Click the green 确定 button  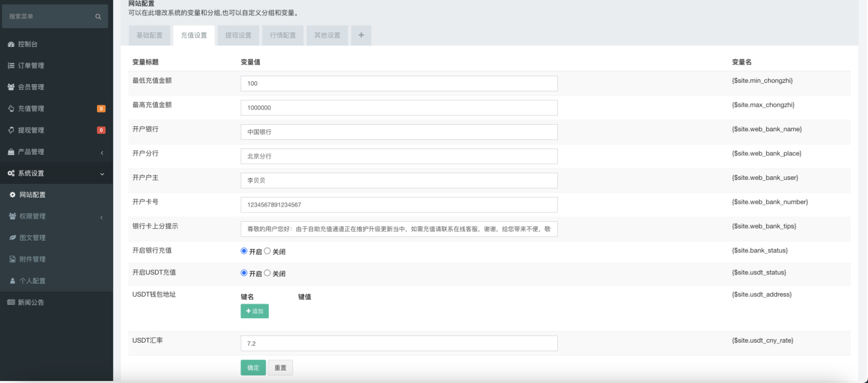253,368
